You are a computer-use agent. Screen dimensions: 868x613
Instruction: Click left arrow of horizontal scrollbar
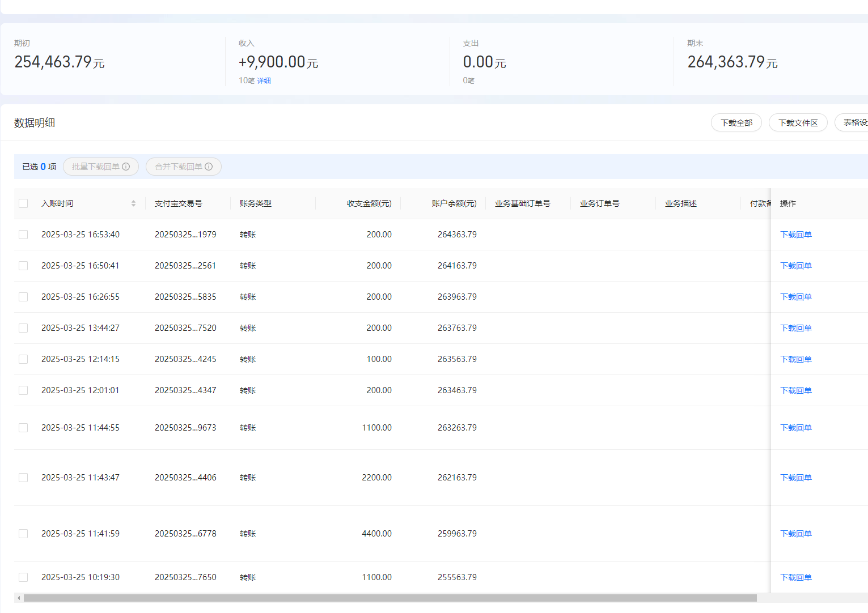[x=19, y=598]
